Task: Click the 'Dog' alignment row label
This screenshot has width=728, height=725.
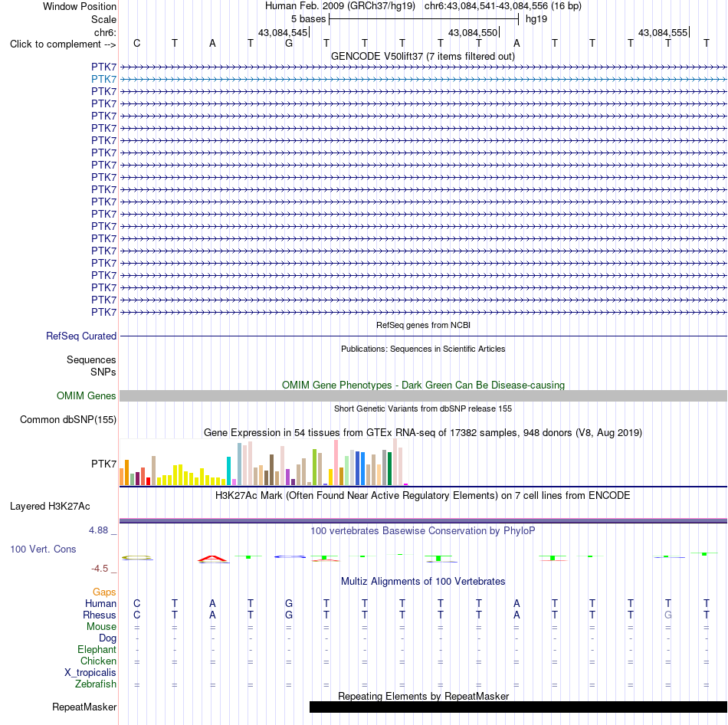Action: click(107, 638)
